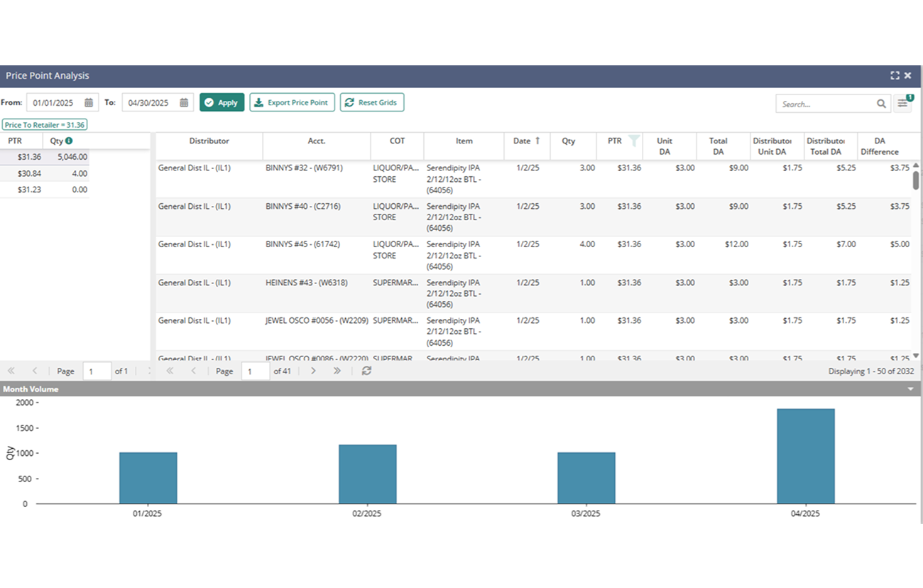923x588 pixels.
Task: Click the Reset Grids button
Action: tap(372, 103)
